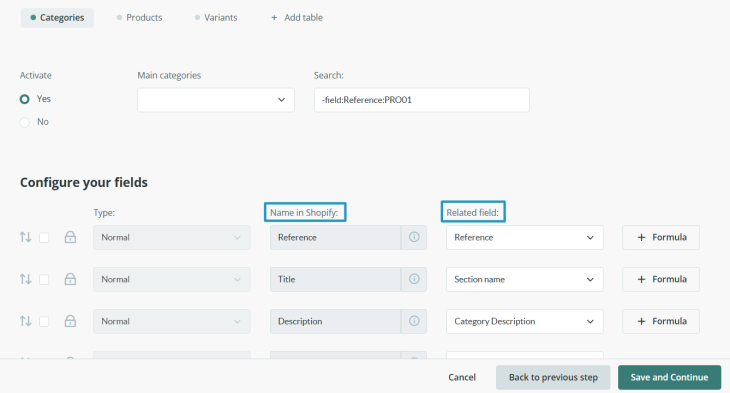Select the No radio button under Activate
730x393 pixels.
25,122
